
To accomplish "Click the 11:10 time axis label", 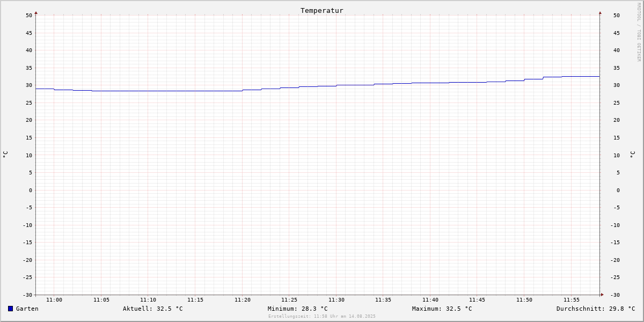I will tap(148, 300).
